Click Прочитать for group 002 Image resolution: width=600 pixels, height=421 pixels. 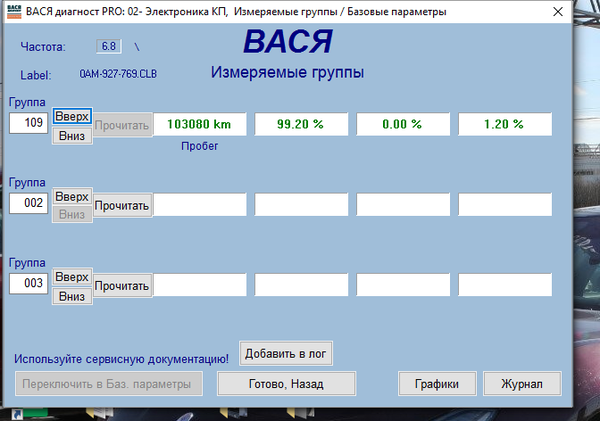(x=122, y=205)
